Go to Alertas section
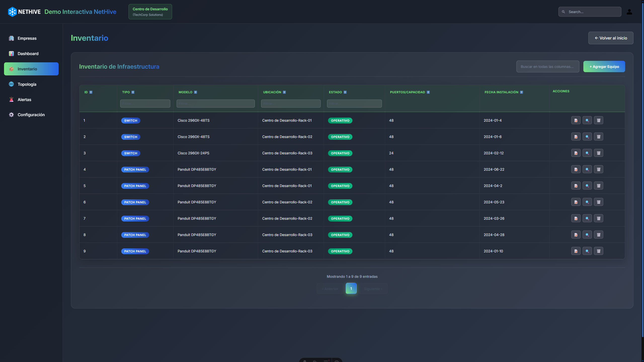The height and width of the screenshot is (362, 644). [x=24, y=100]
